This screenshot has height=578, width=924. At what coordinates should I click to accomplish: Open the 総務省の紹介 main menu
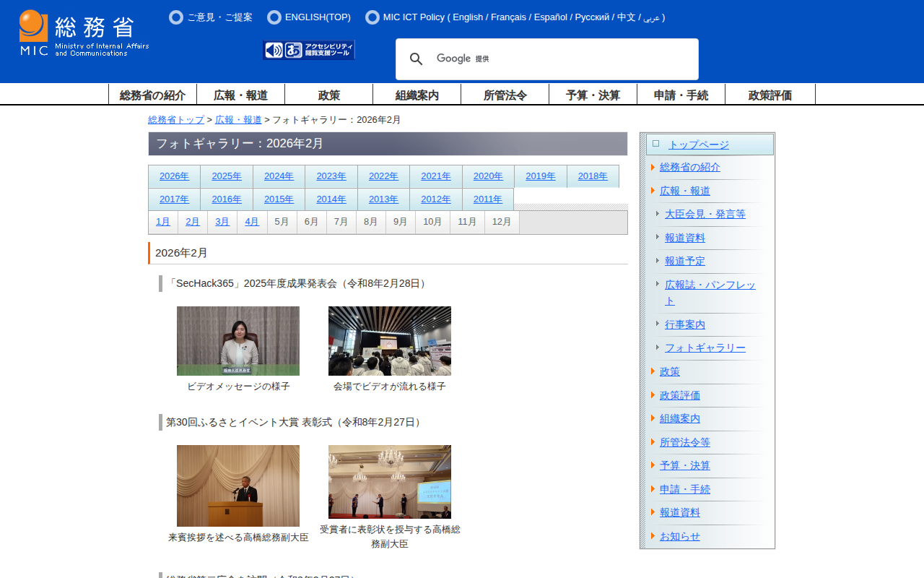[153, 95]
